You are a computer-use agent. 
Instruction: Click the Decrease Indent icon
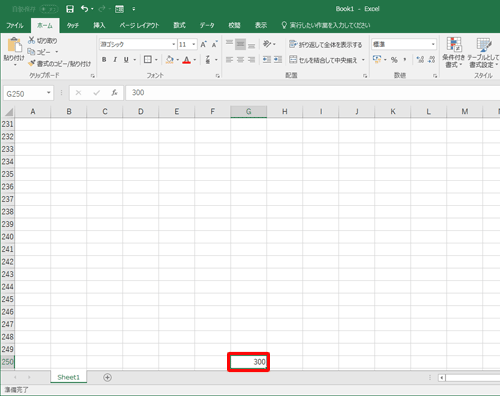(x=267, y=60)
